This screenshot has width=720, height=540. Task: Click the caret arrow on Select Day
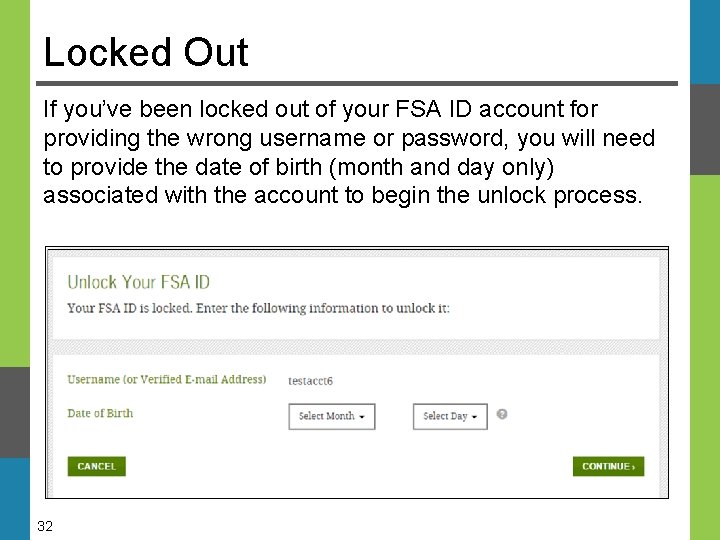tap(474, 417)
